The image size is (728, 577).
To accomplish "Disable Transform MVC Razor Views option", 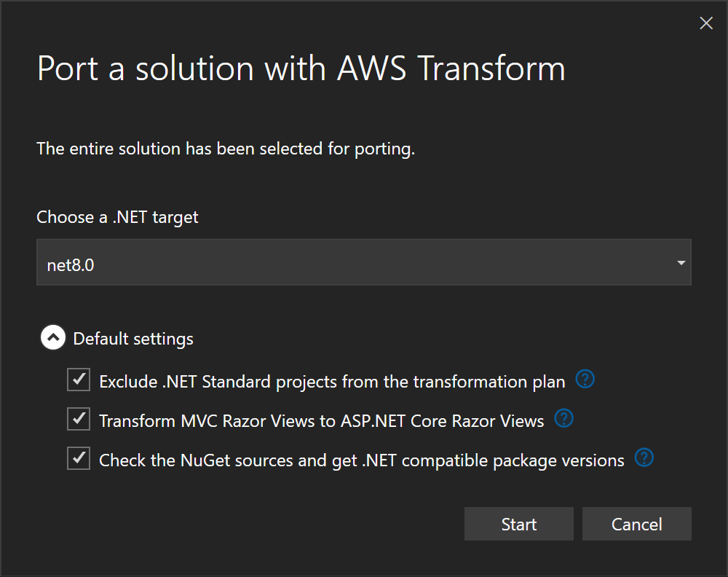I will click(x=78, y=419).
